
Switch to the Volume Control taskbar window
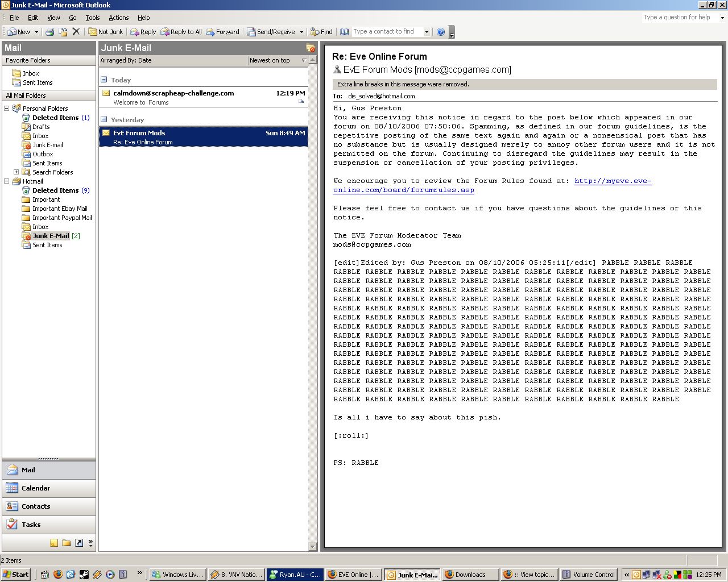tap(588, 575)
